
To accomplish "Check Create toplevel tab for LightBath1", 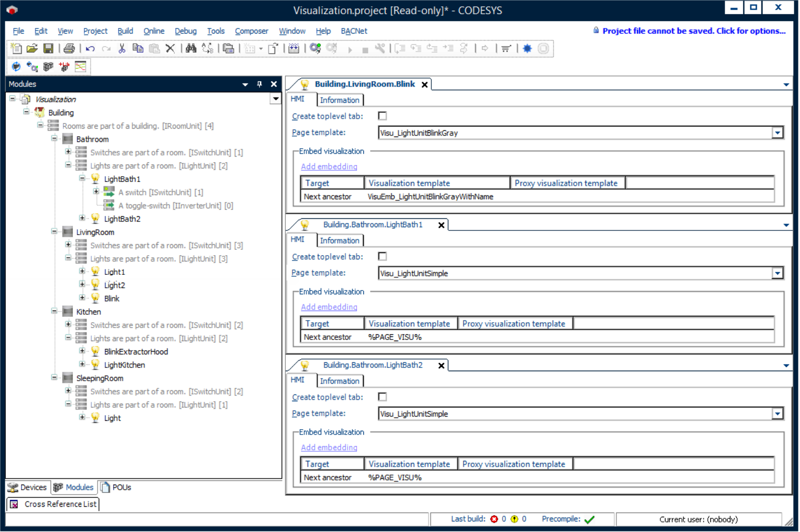I will tap(382, 256).
